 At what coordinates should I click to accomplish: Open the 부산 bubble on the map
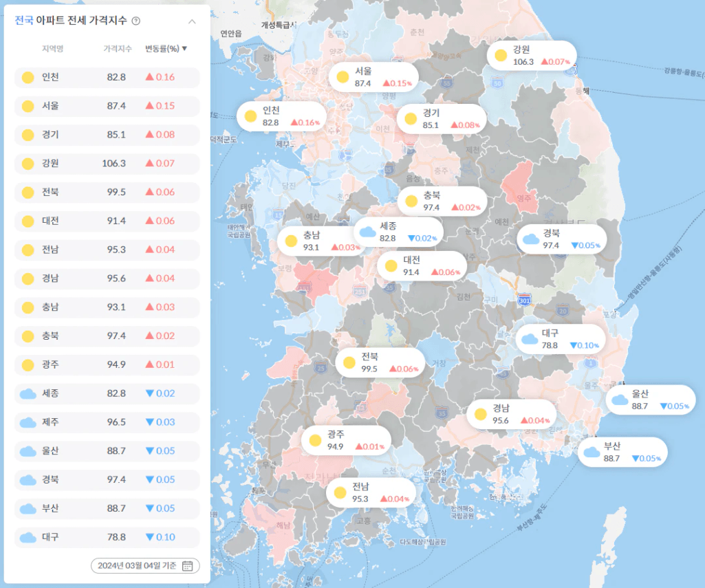[x=622, y=453]
